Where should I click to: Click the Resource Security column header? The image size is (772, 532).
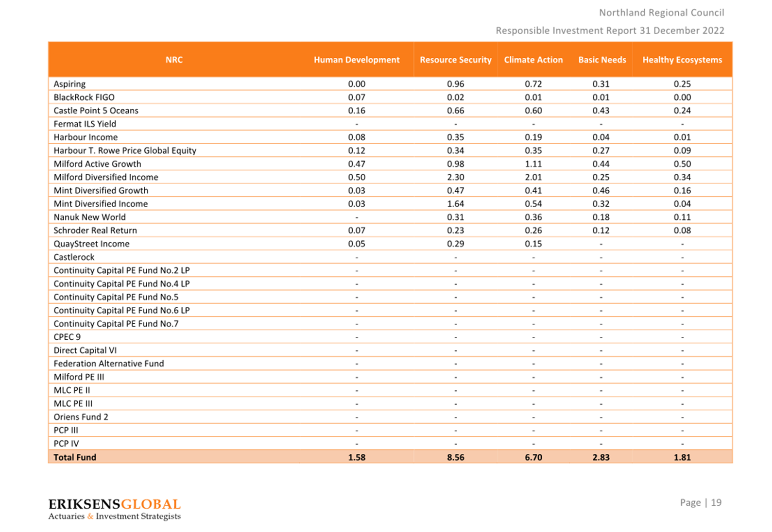(456, 60)
